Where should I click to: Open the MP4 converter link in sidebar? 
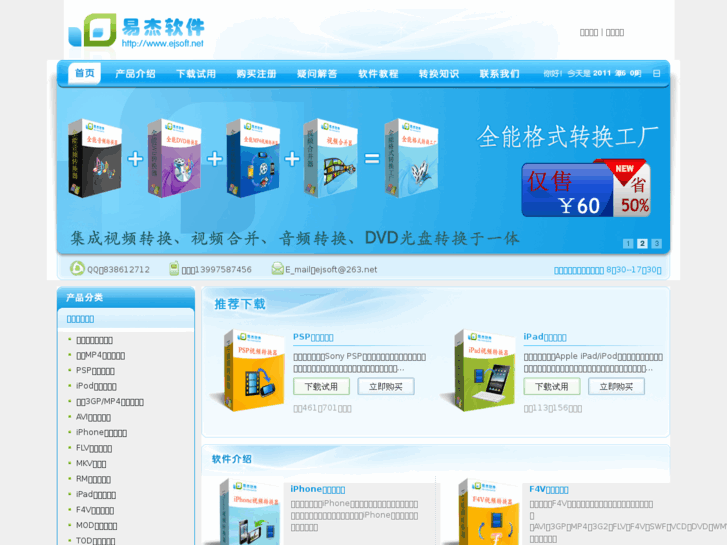[101, 356]
